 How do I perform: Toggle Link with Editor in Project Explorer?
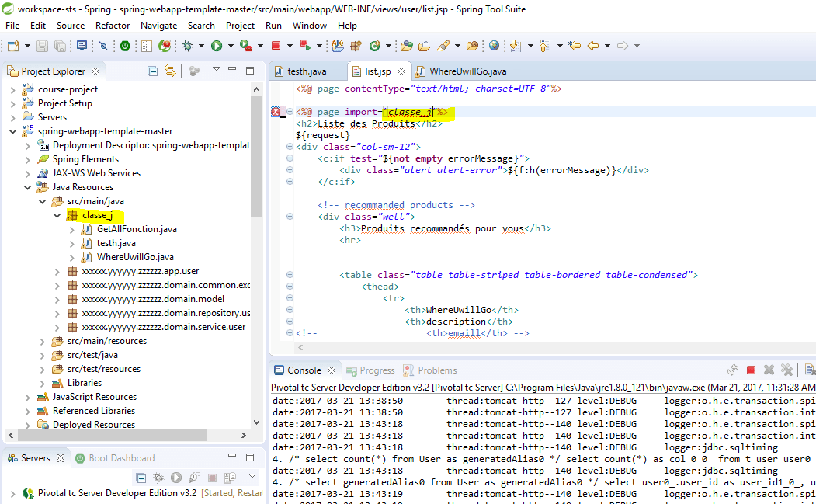click(170, 71)
